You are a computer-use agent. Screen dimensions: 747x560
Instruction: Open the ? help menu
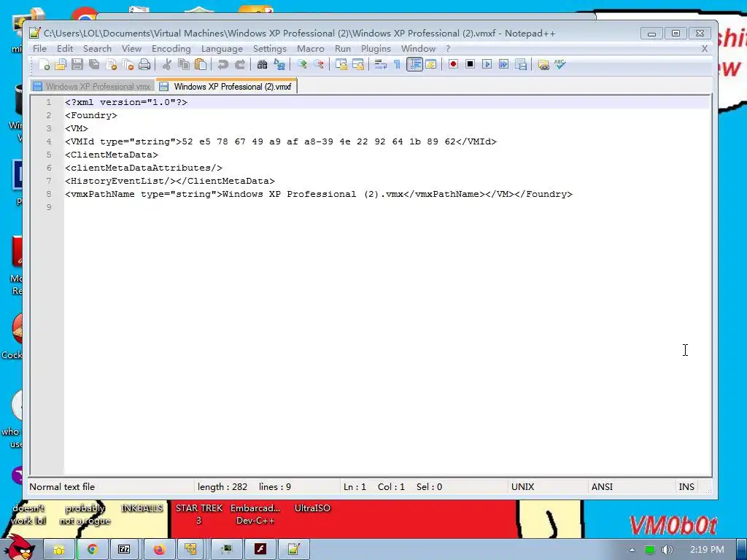click(x=448, y=49)
